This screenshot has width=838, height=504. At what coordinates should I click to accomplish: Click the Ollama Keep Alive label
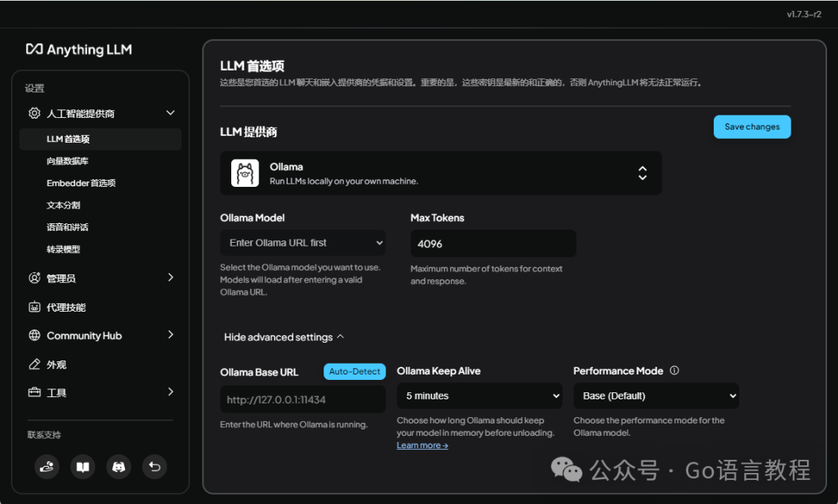click(x=438, y=371)
